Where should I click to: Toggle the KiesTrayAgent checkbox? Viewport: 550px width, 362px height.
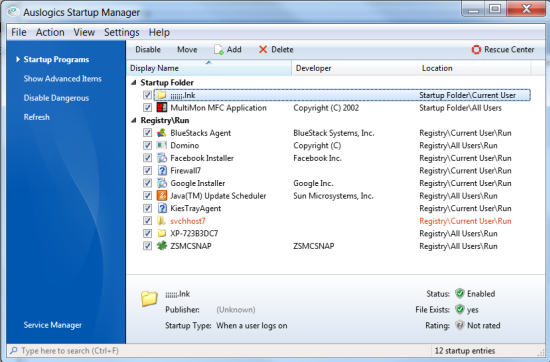point(147,208)
